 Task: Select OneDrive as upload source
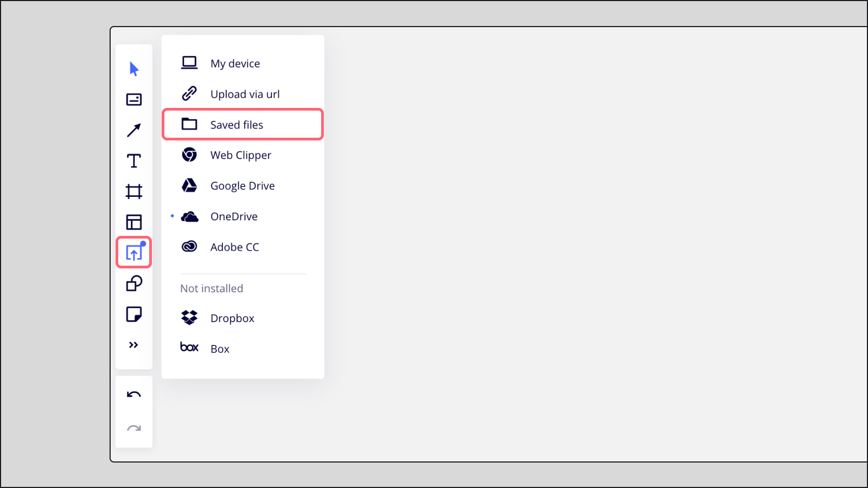234,217
